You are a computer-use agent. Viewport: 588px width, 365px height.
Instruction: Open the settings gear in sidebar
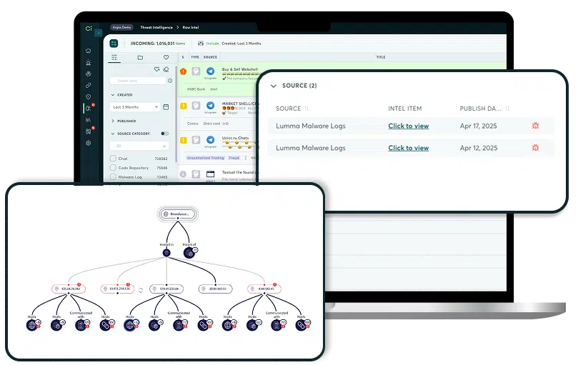pos(88,143)
